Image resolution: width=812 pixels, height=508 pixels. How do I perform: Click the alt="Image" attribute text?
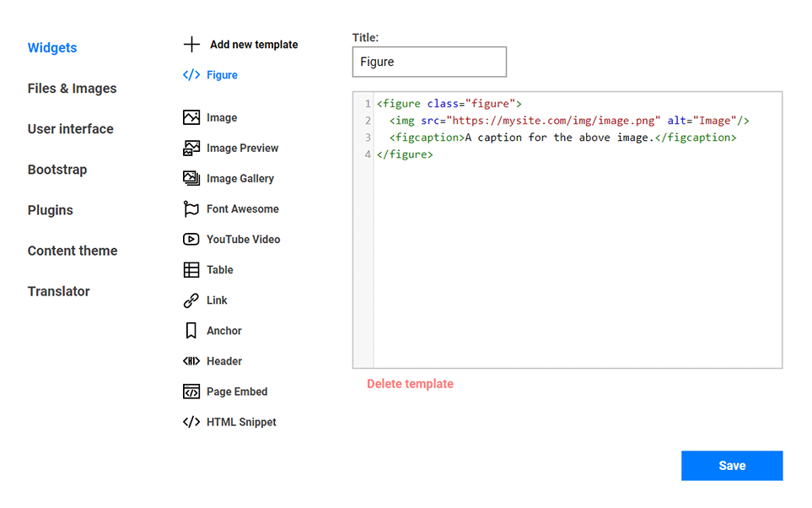coord(702,121)
